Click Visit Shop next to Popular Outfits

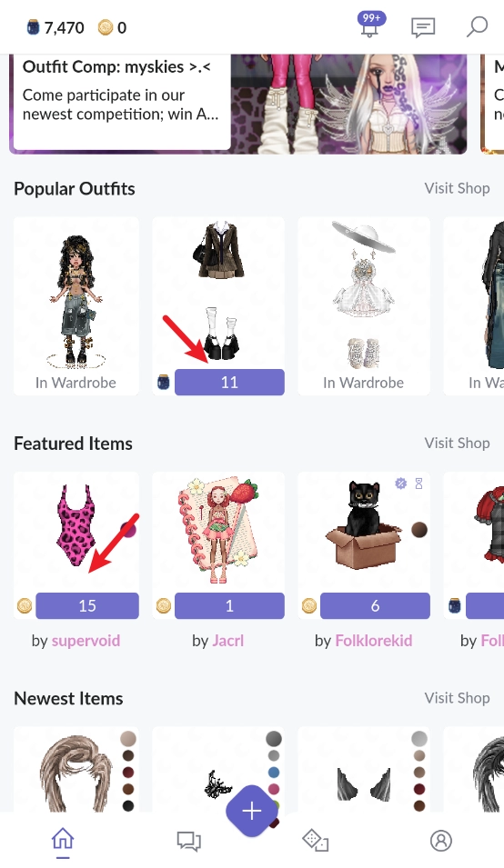click(x=457, y=188)
